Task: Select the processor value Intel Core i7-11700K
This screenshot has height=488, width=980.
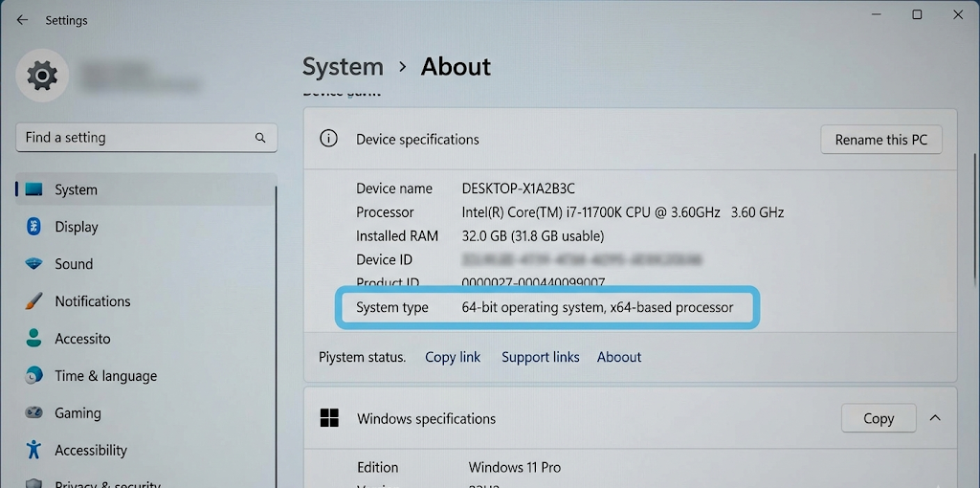Action: click(622, 212)
